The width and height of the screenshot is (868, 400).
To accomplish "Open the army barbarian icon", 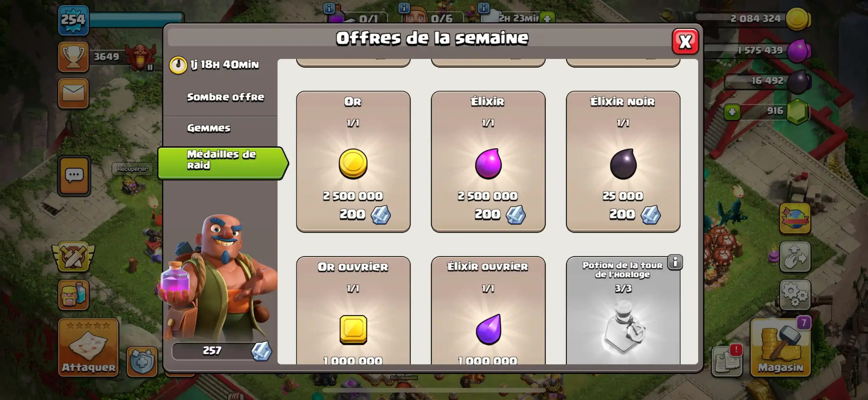I will pyautogui.click(x=73, y=295).
